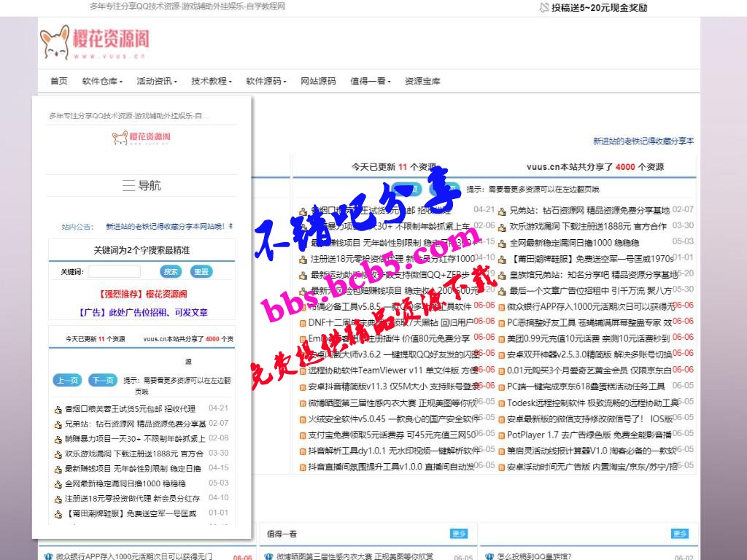Open PC恶搞整好友工具 entry
The image size is (747, 560).
[x=589, y=322]
